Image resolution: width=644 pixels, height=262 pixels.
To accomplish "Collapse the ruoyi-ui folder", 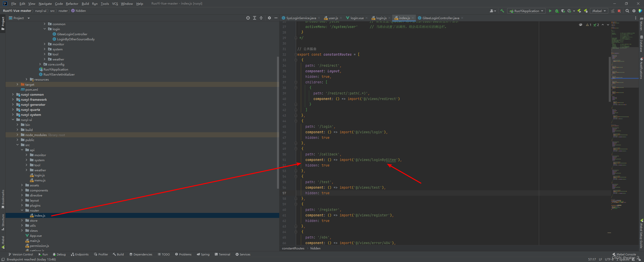I will pos(13,120).
